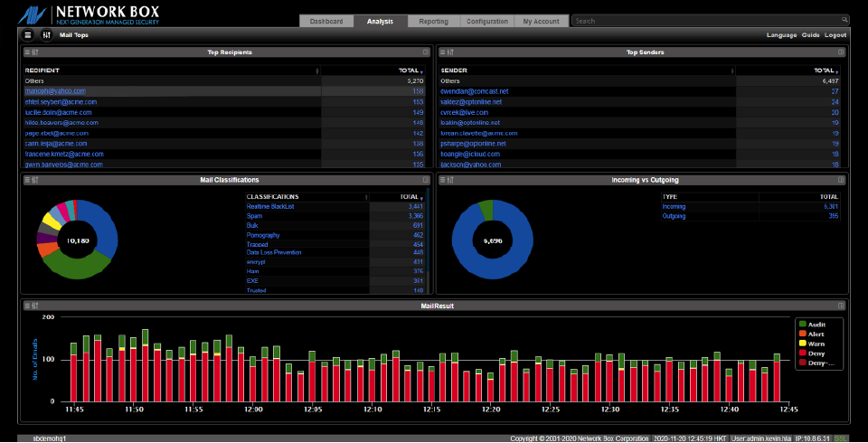
Task: Open Top Senders panel settings sliders icon
Action: [x=450, y=52]
